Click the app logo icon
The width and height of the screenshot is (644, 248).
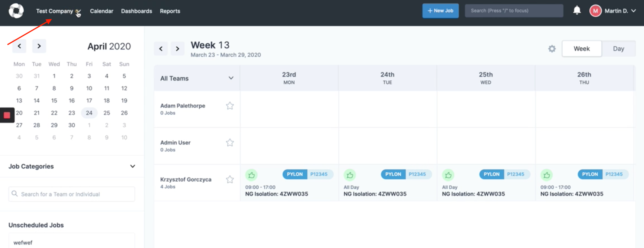coord(16,11)
